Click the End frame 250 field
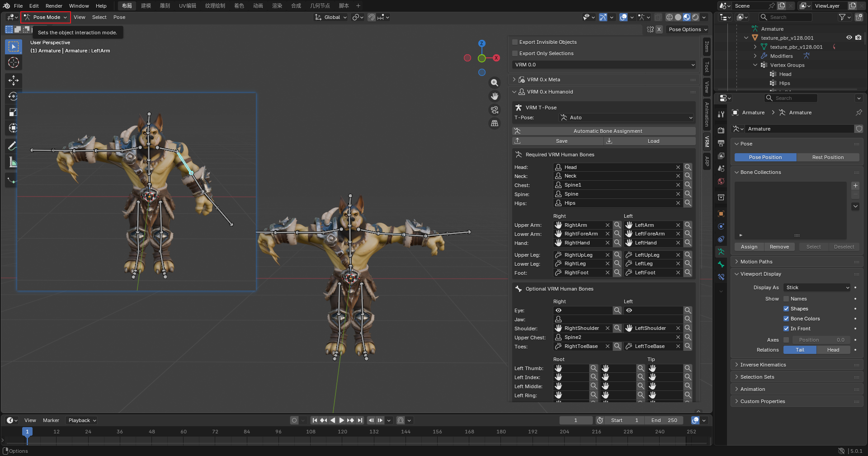This screenshot has width=868, height=456. pyautogui.click(x=664, y=420)
